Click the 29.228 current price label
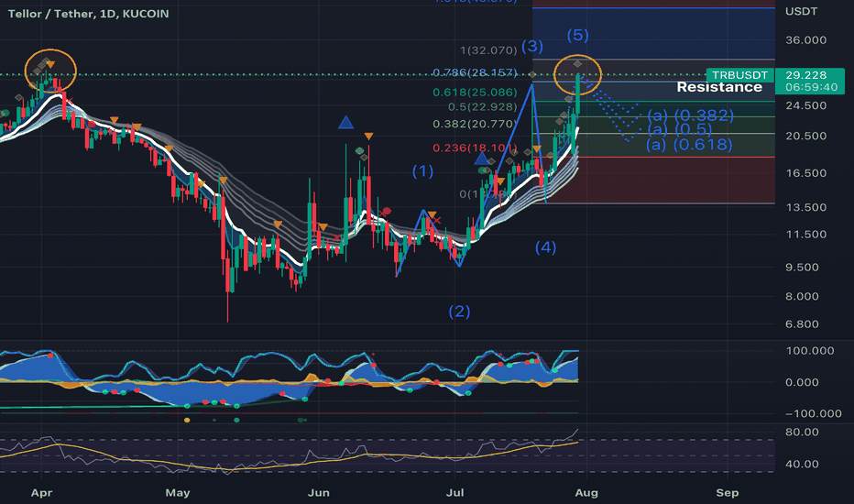Screen dimensions: 854x504 pos(806,75)
